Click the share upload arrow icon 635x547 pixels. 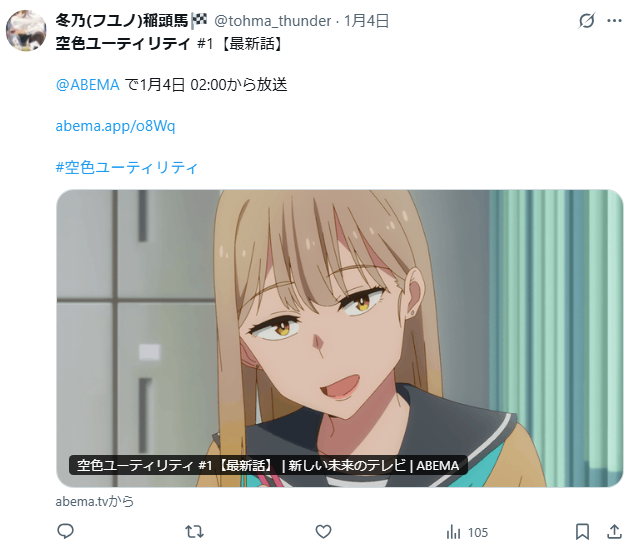(x=614, y=531)
